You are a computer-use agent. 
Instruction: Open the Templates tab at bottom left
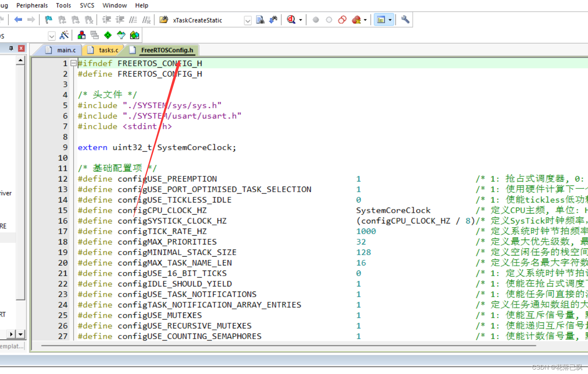point(12,346)
